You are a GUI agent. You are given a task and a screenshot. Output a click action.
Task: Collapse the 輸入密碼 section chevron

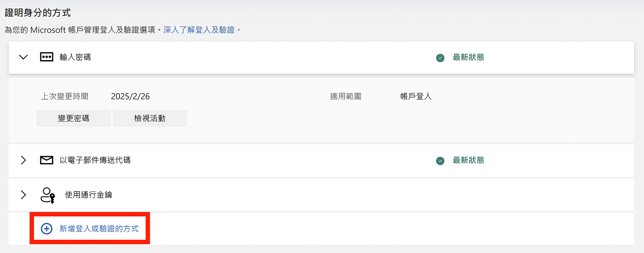(23, 57)
